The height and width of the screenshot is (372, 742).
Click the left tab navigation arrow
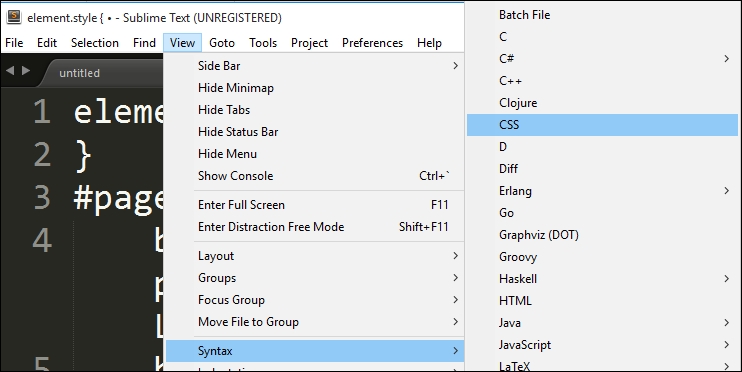[x=10, y=71]
